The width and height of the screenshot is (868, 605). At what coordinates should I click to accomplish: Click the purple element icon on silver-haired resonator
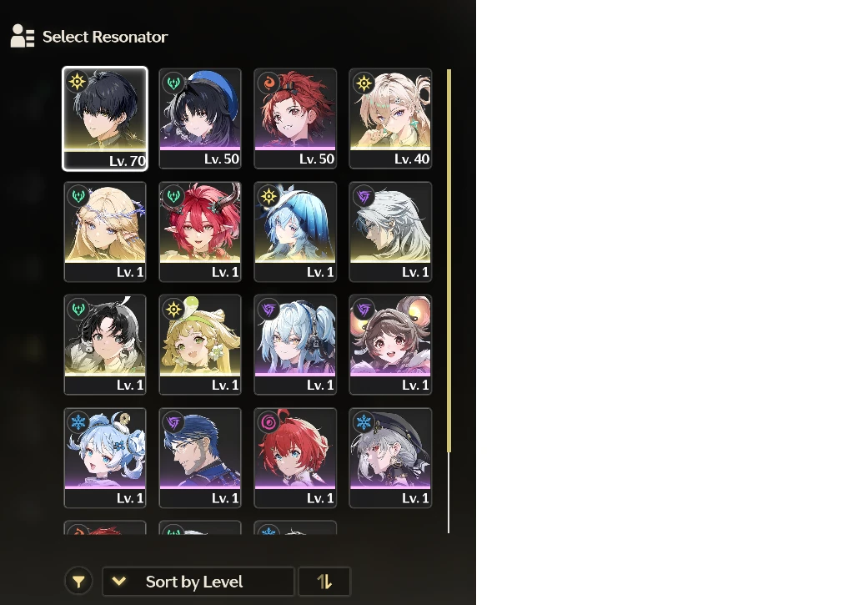pyautogui.click(x=364, y=196)
